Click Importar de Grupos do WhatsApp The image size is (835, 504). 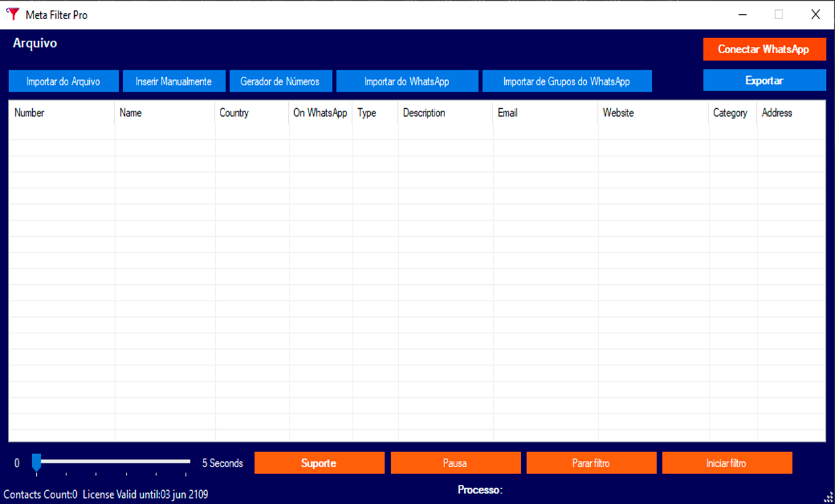(567, 81)
